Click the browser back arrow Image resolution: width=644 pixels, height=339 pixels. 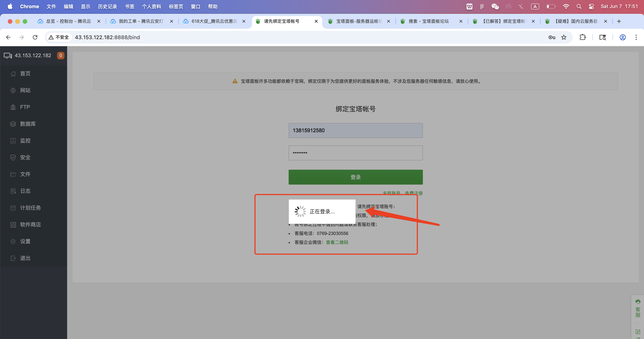click(x=8, y=37)
